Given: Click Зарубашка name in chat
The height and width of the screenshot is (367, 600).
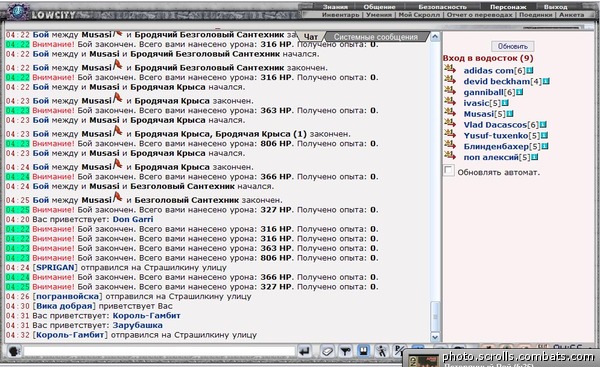Looking at the screenshot, I should (137, 325).
